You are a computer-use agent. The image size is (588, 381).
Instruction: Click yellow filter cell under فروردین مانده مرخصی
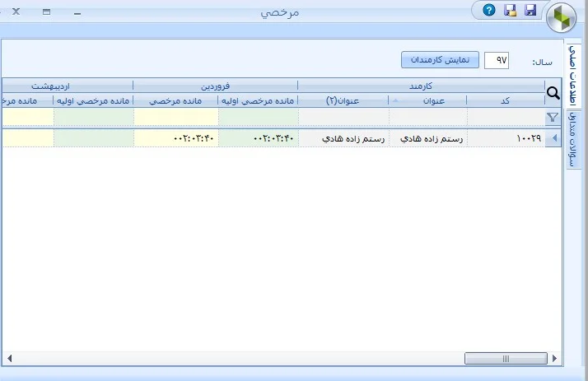176,117
